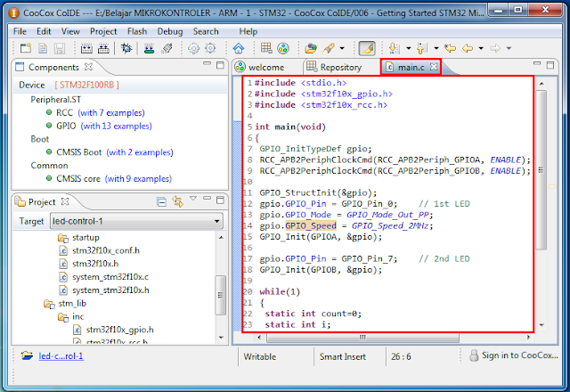Viewport: 570px width, 392px height.
Task: Open the File menu
Action: [x=20, y=32]
